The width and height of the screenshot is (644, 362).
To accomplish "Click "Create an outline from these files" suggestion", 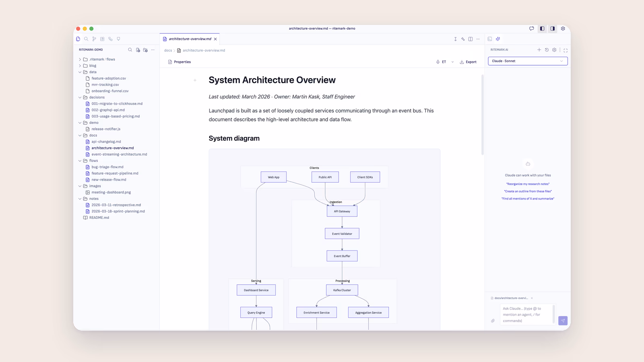I will point(528,191).
